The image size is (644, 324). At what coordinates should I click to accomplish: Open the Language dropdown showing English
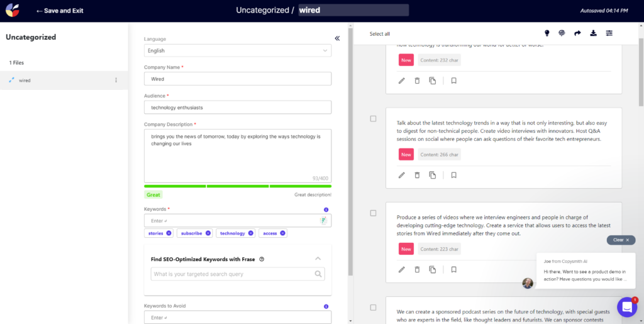click(x=237, y=50)
